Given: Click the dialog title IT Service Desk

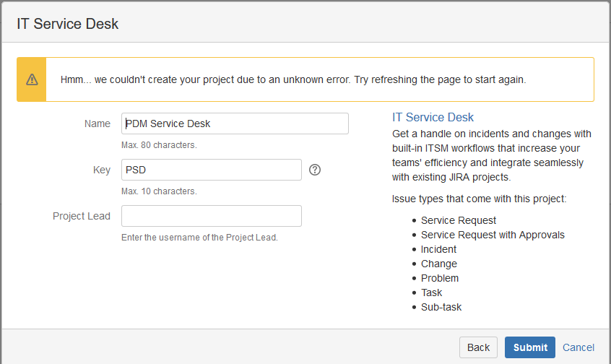Looking at the screenshot, I should pyautogui.click(x=68, y=24).
